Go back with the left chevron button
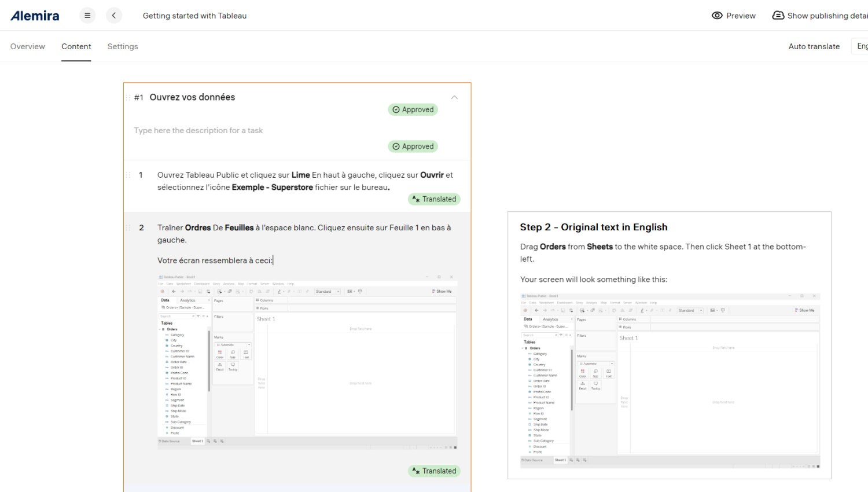 coord(114,16)
